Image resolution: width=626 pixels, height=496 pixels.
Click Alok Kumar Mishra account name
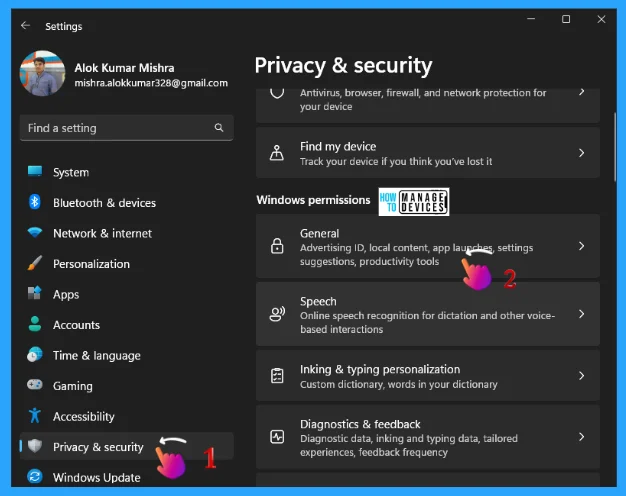[x=124, y=68]
